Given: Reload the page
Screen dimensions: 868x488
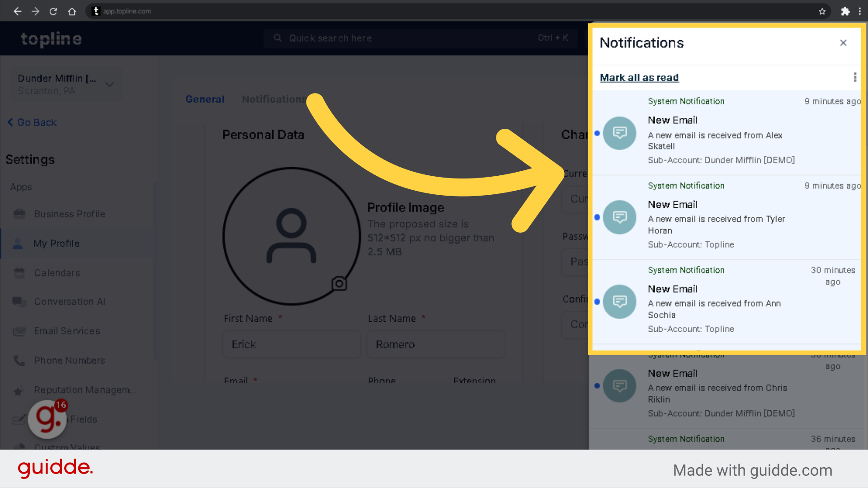Looking at the screenshot, I should pos(53,11).
